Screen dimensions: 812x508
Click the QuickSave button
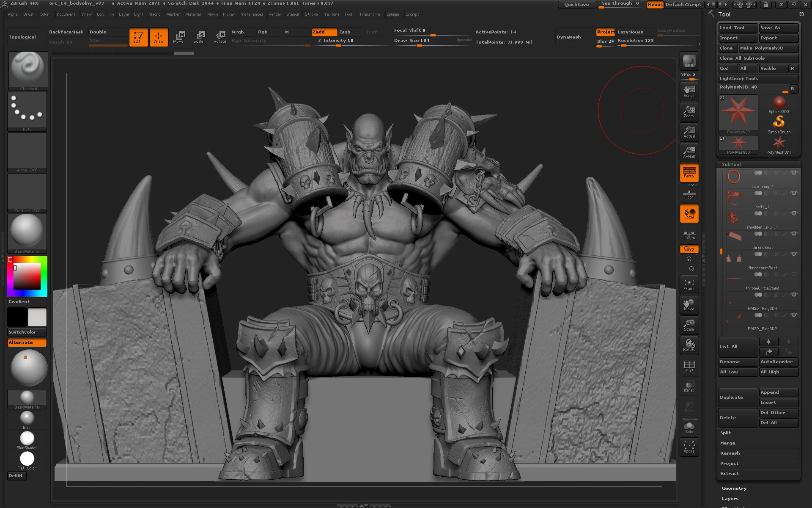tap(577, 4)
